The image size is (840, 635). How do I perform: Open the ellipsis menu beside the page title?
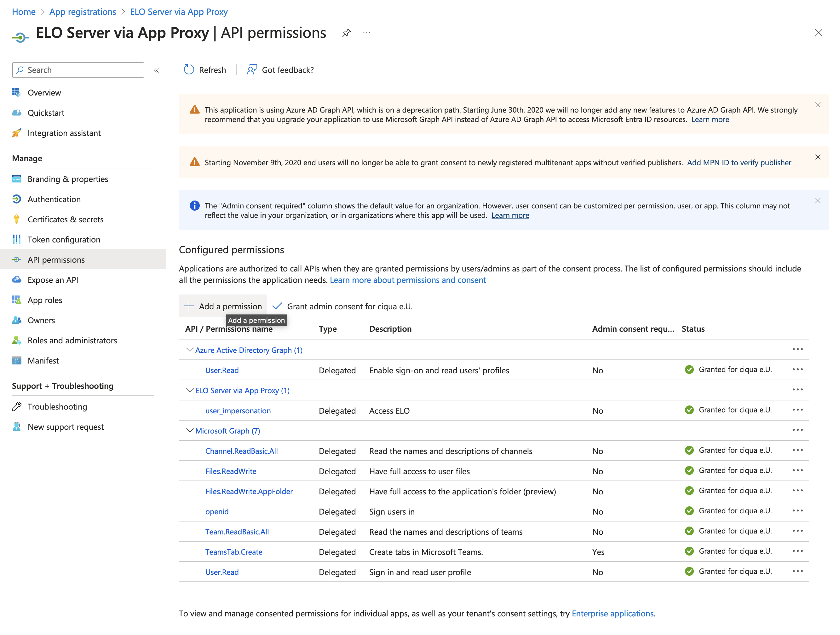pyautogui.click(x=366, y=33)
